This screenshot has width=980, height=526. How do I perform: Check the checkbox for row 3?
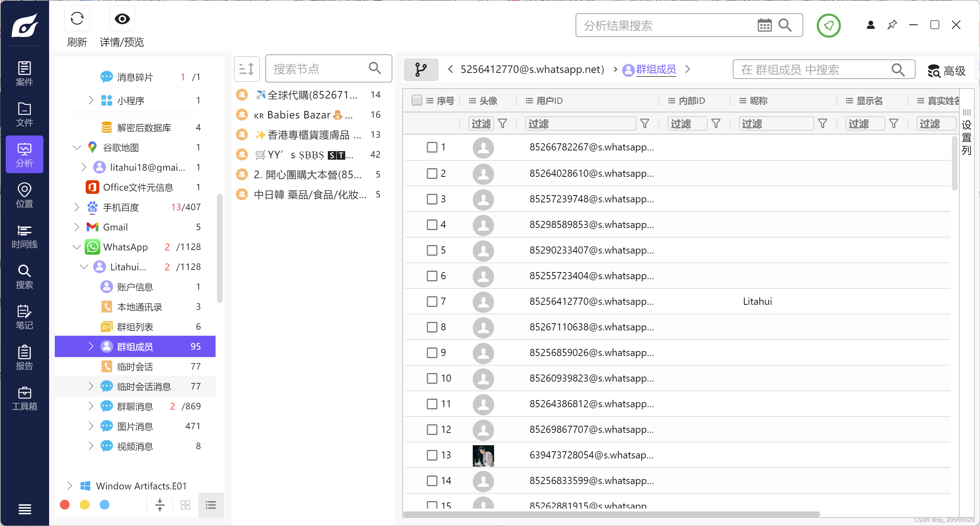pyautogui.click(x=431, y=199)
